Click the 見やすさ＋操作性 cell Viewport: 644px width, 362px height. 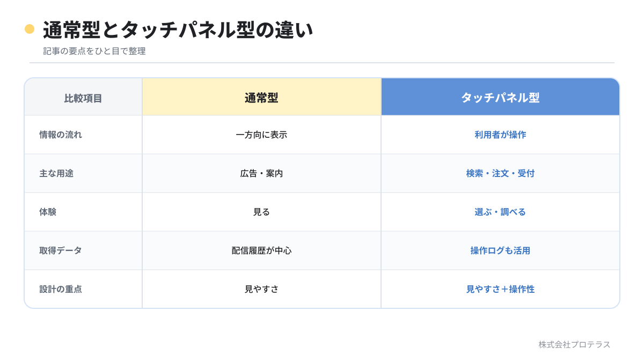coord(500,289)
